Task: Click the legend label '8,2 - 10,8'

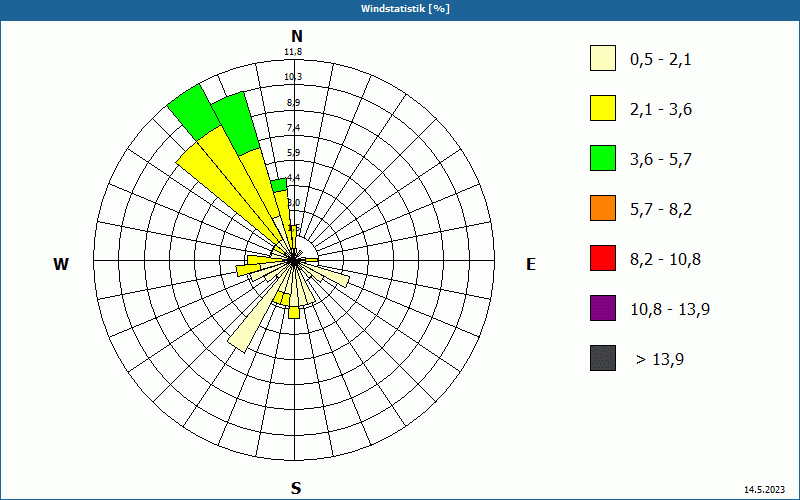Action: pyautogui.click(x=665, y=260)
